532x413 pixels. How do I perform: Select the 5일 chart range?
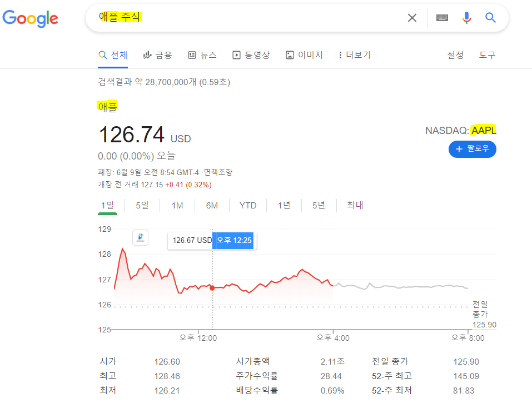142,206
